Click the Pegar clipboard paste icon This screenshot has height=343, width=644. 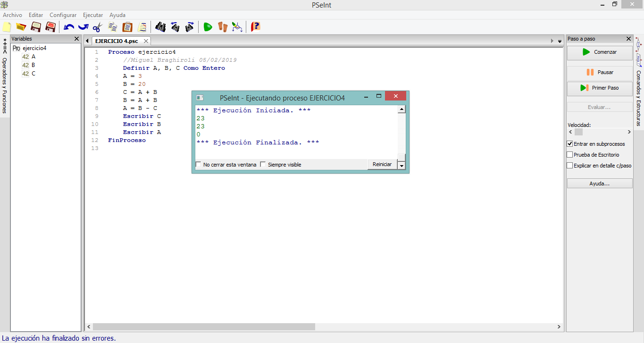127,27
